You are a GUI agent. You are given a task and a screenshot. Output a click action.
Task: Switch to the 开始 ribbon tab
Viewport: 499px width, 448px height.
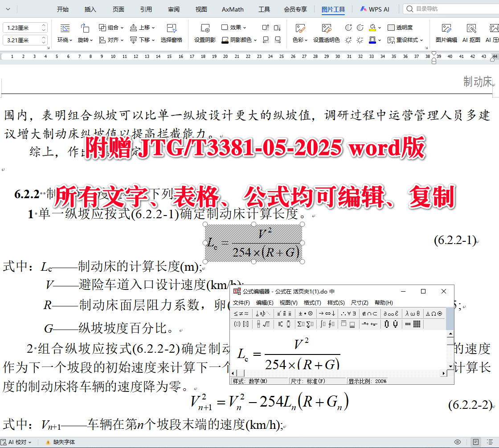tap(63, 9)
